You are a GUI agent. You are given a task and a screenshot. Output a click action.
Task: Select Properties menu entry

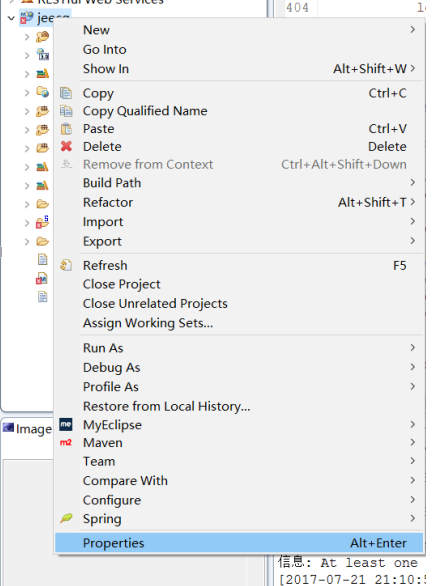pyautogui.click(x=239, y=543)
